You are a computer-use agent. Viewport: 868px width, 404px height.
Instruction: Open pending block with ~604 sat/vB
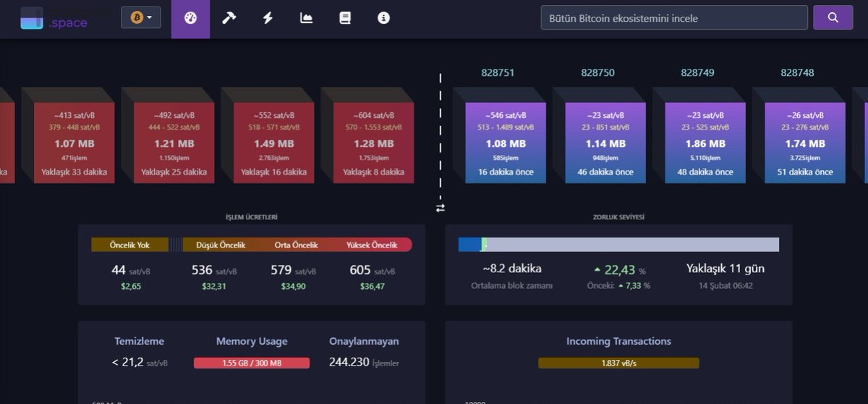coord(374,143)
